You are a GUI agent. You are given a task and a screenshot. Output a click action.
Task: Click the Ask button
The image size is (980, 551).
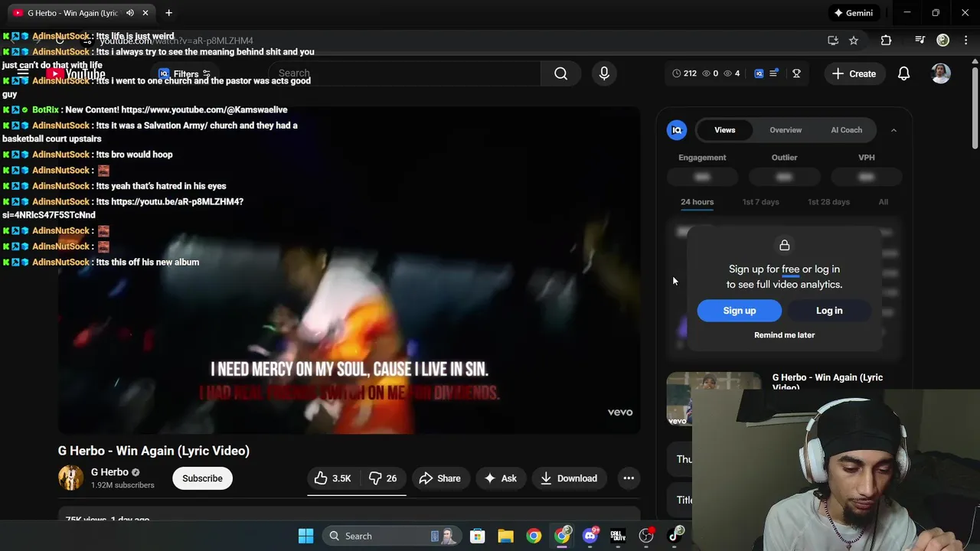click(x=500, y=478)
